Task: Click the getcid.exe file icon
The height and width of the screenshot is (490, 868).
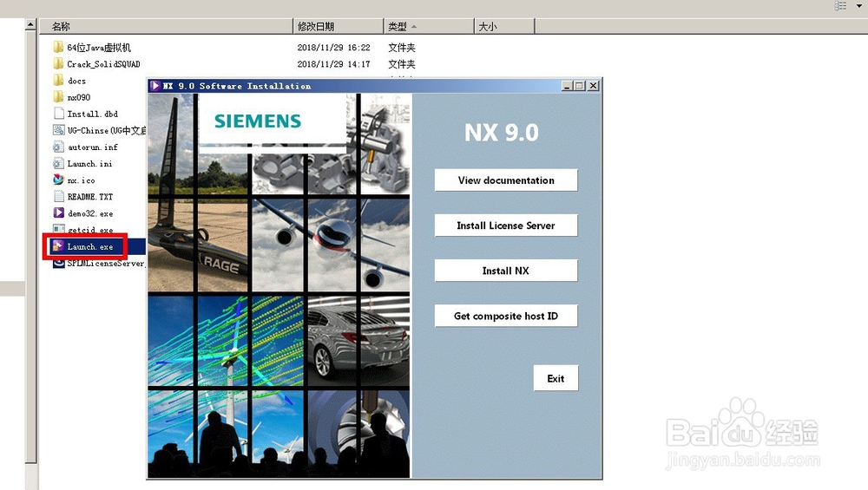Action: [59, 228]
